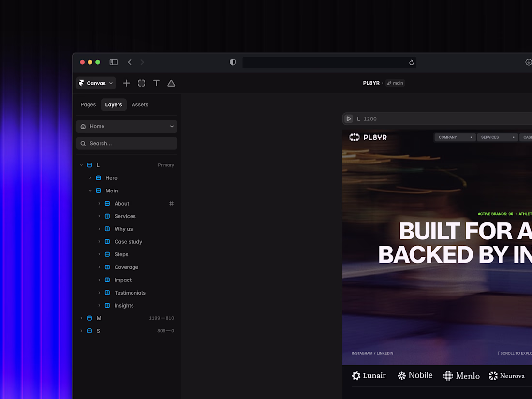Click the S breakpoint layer icon

coord(89,331)
